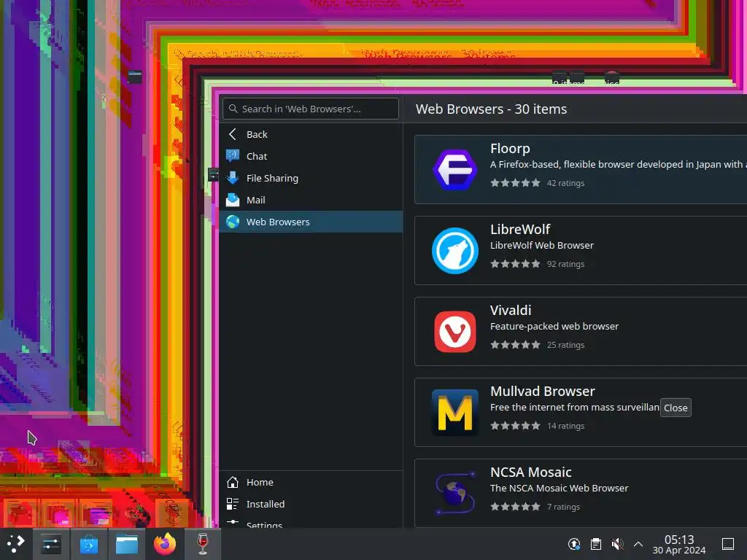Screen dimensions: 747x560
Task: Open the Chat category
Action: pyautogui.click(x=311, y=156)
